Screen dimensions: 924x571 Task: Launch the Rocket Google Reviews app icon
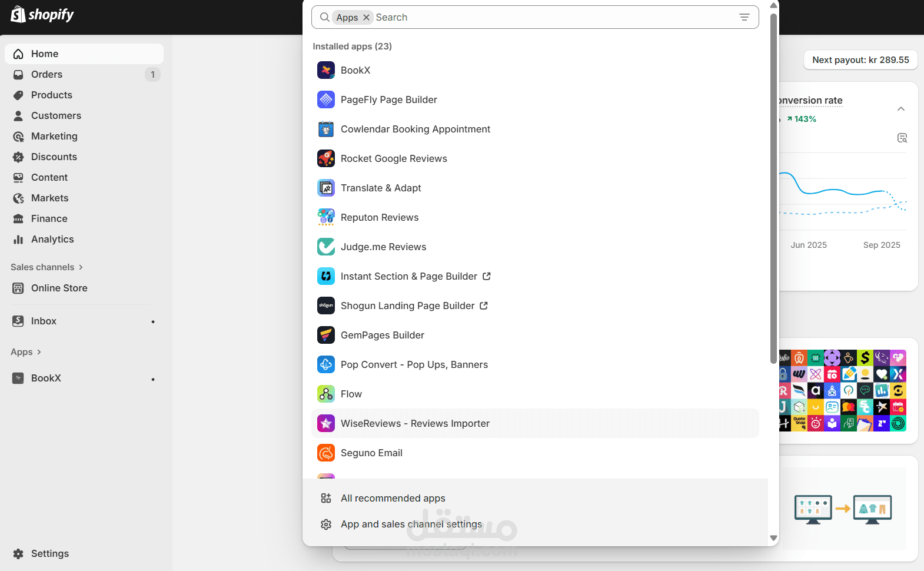[x=326, y=158]
